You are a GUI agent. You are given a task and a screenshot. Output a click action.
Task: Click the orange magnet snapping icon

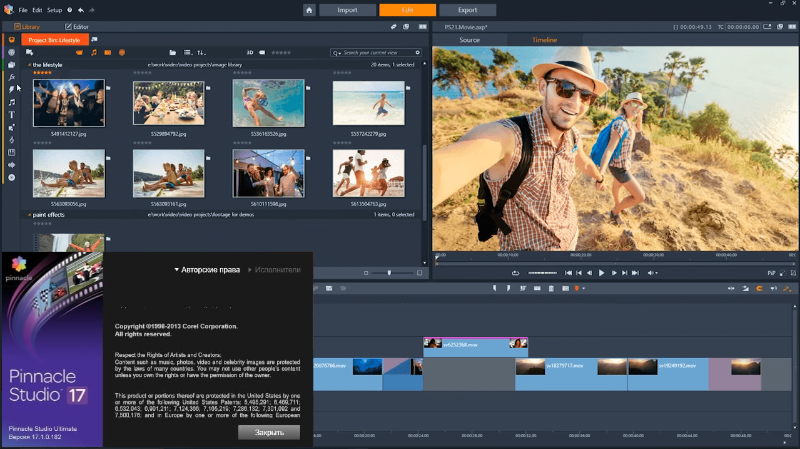[x=759, y=289]
